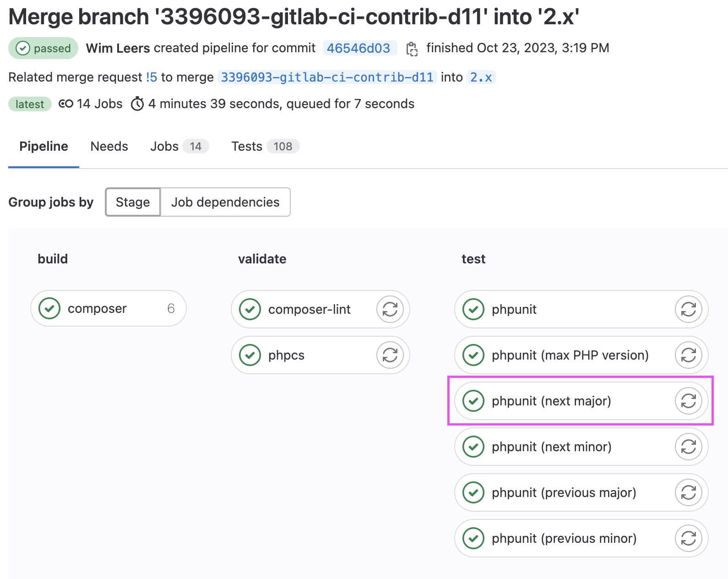Screen dimensions: 728x579
Task: Select the Stage grouping option
Action: [x=132, y=202]
